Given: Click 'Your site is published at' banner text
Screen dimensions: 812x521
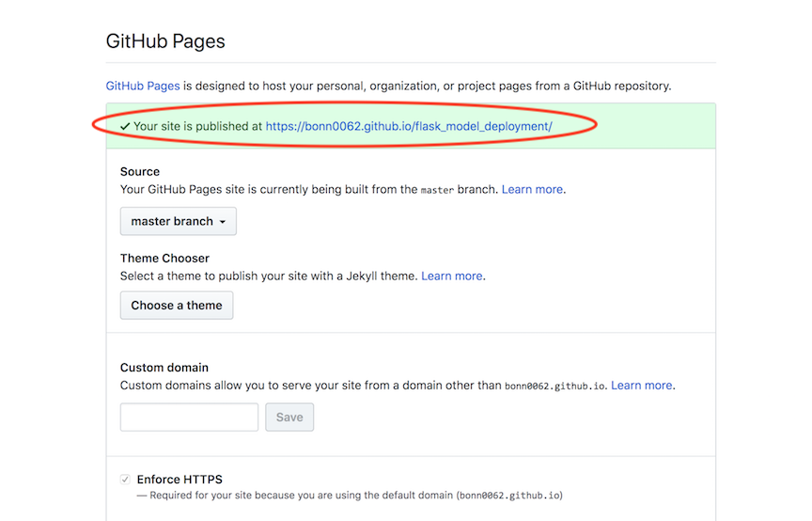Looking at the screenshot, I should click(197, 126).
